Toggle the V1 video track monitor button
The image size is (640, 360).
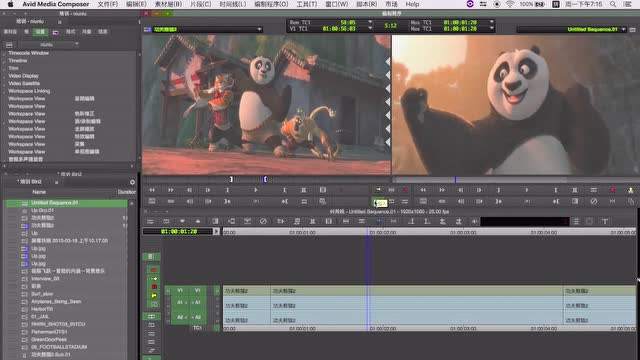coord(217,291)
